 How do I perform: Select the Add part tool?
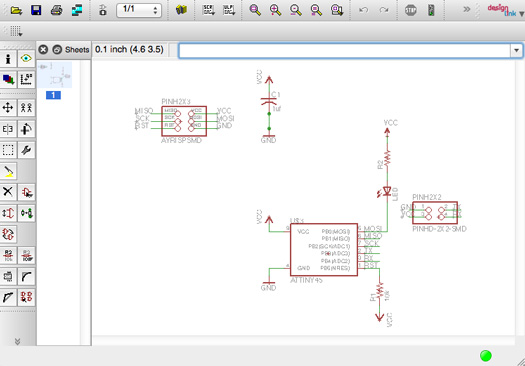pyautogui.click(x=26, y=192)
